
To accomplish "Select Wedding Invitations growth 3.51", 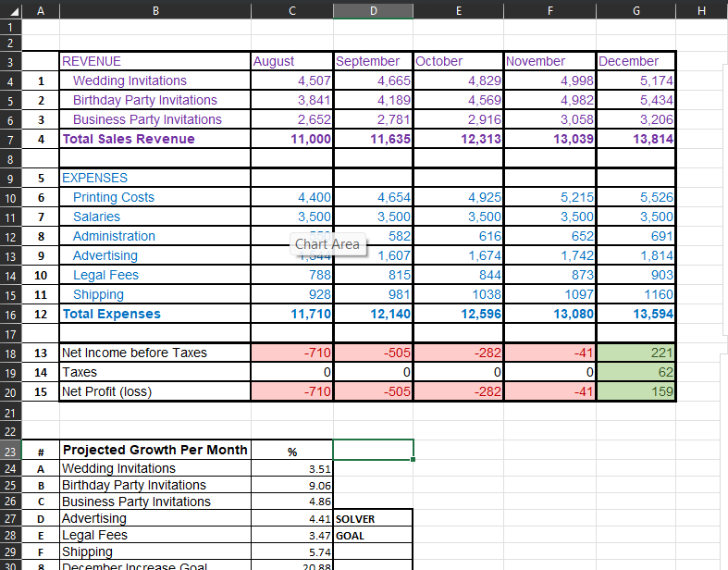I will click(x=292, y=469).
